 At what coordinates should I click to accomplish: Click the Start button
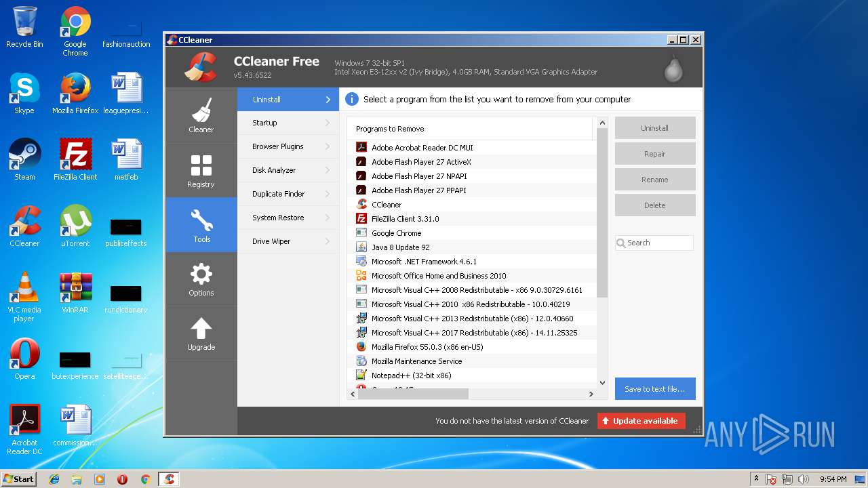(x=18, y=479)
